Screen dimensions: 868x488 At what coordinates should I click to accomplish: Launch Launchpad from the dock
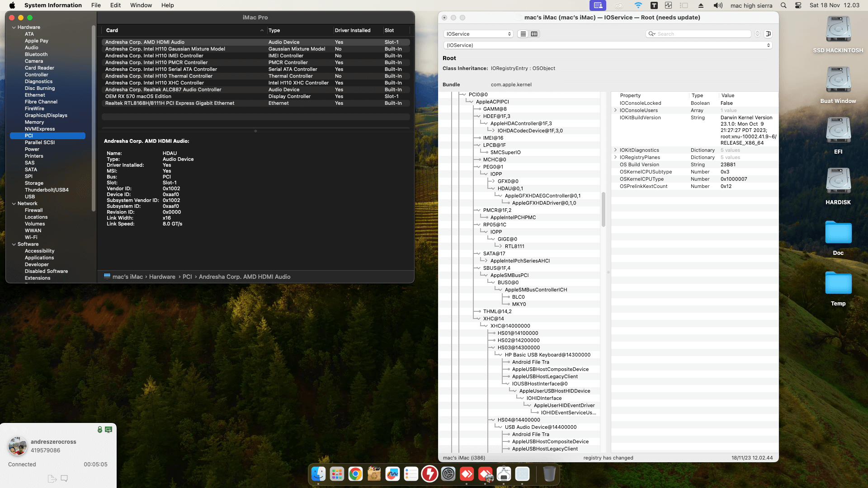coord(337,474)
